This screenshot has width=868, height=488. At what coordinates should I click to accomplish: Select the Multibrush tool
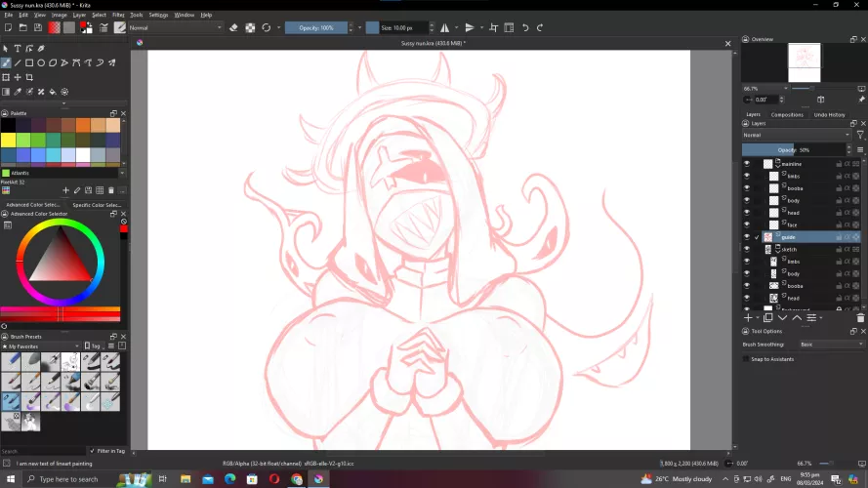click(x=112, y=63)
